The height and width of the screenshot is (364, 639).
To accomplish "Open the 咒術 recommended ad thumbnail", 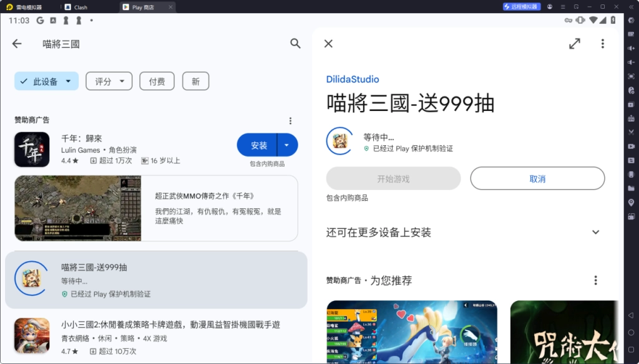I will pos(564,332).
